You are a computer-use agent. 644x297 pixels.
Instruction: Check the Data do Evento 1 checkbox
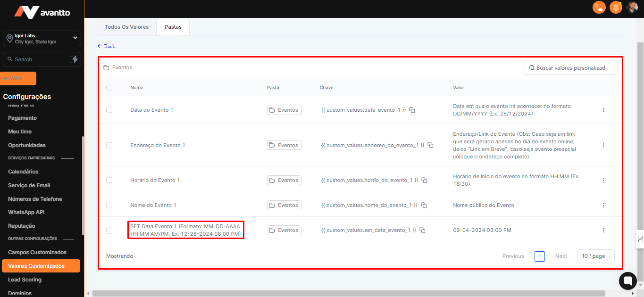click(109, 110)
